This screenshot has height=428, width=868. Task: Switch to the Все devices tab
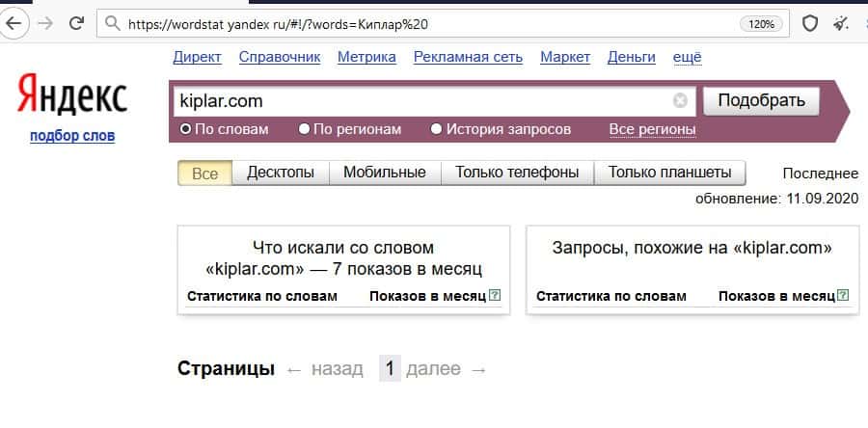[204, 174]
